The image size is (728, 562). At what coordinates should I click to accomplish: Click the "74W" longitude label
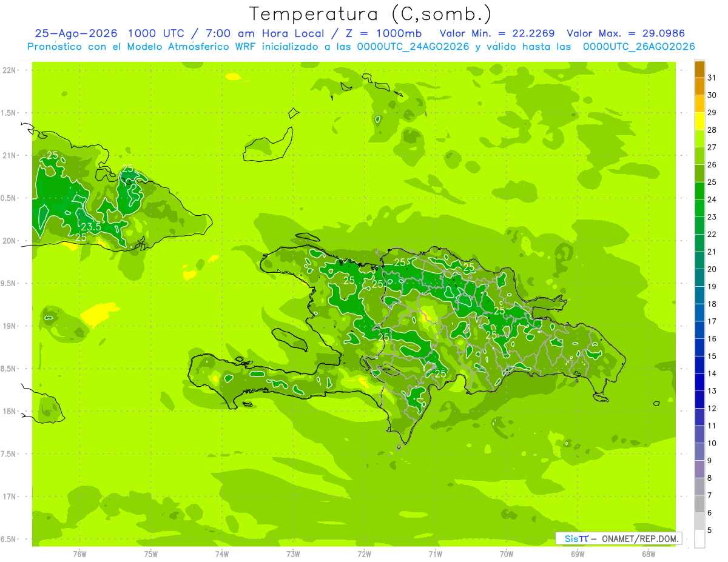221,554
